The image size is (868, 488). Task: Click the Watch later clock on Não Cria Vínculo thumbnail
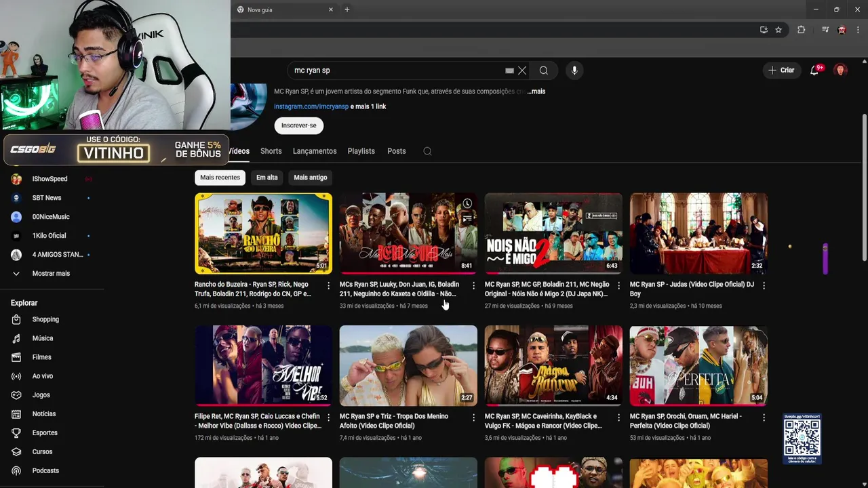click(x=467, y=203)
